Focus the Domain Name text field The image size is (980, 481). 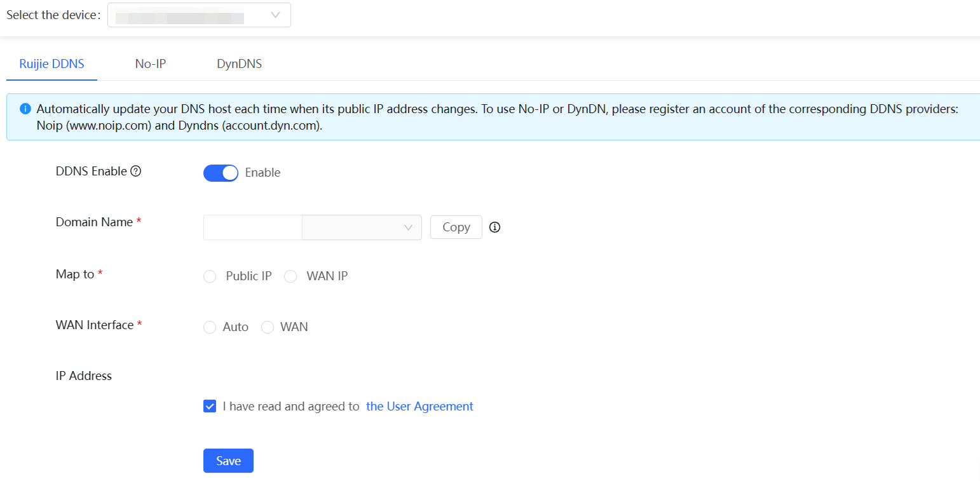point(252,227)
